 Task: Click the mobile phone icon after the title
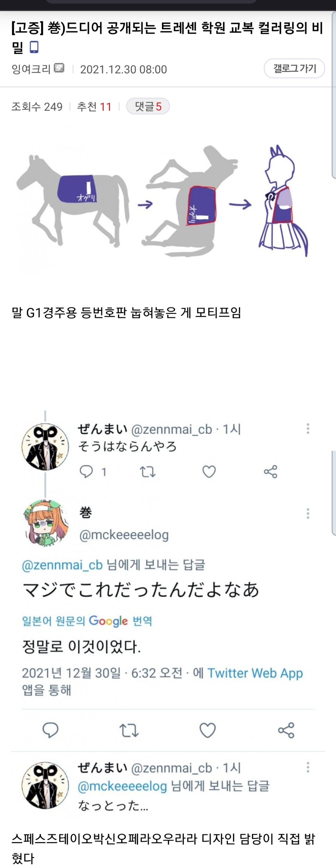(34, 47)
